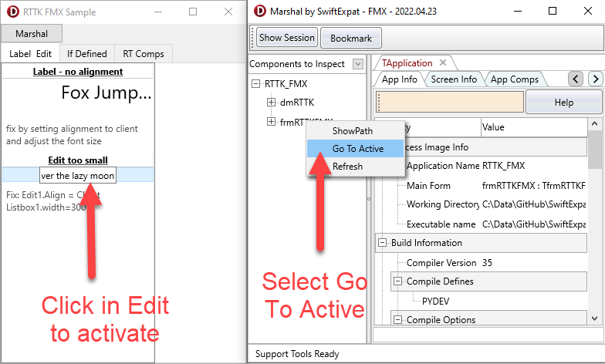Open the RT Comps tab
Image resolution: width=605 pixels, height=364 pixels.
144,54
